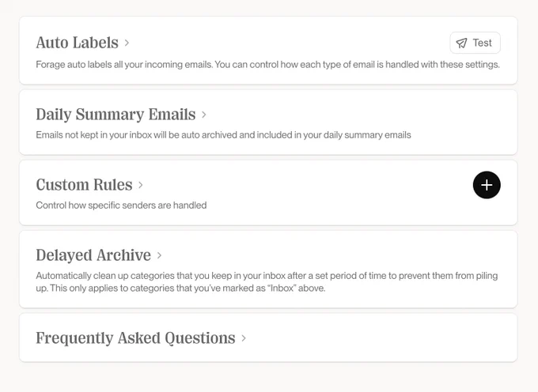Open the Custom Rules section title
This screenshot has width=538, height=392.
coord(84,185)
